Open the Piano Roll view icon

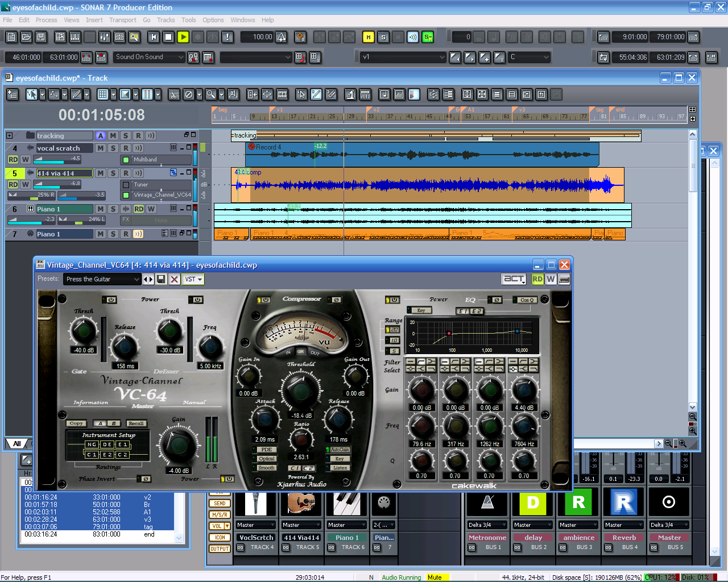click(x=75, y=37)
